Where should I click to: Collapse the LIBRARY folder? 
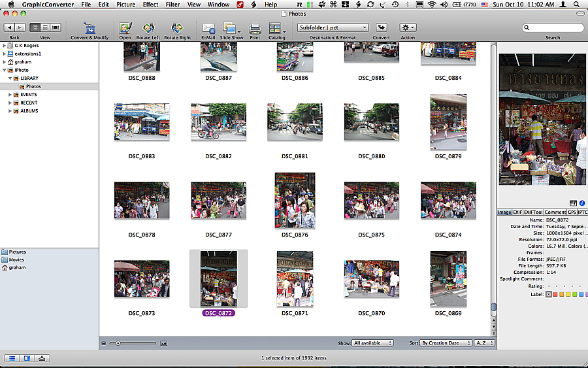(10, 78)
